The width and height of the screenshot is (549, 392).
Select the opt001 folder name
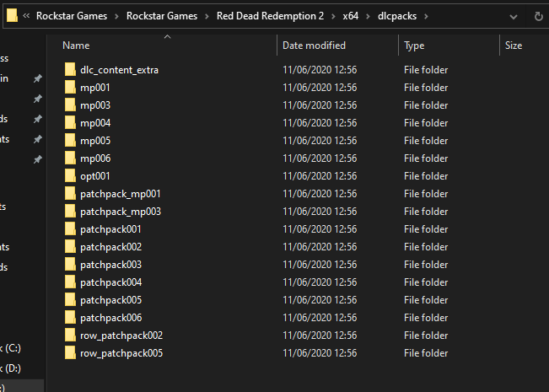95,176
